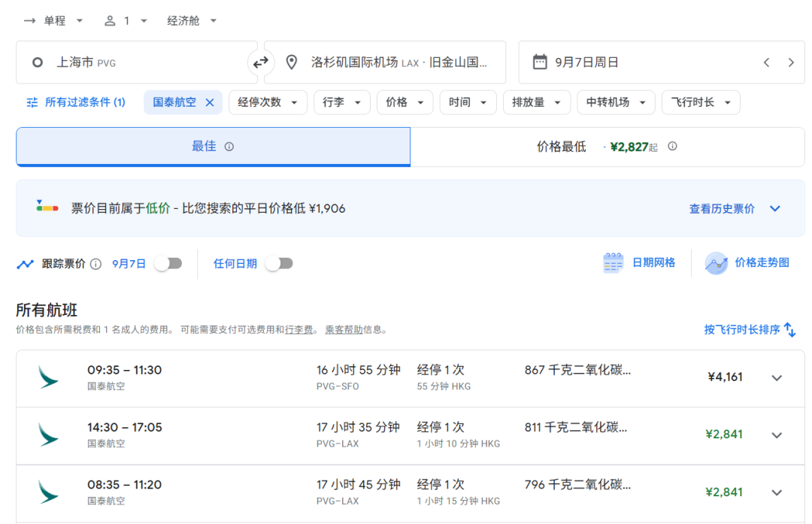Click the swap origin and destination icon
812x524 pixels.
[260, 62]
